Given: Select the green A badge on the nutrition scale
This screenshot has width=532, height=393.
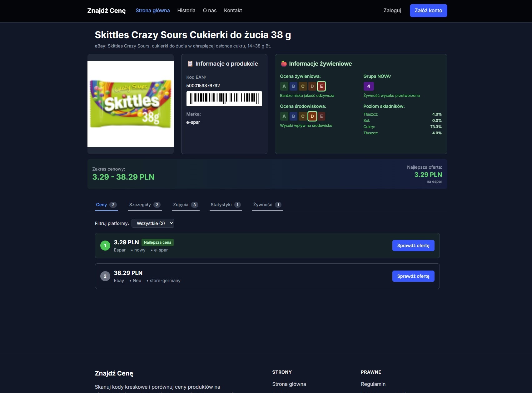Looking at the screenshot, I should [284, 86].
